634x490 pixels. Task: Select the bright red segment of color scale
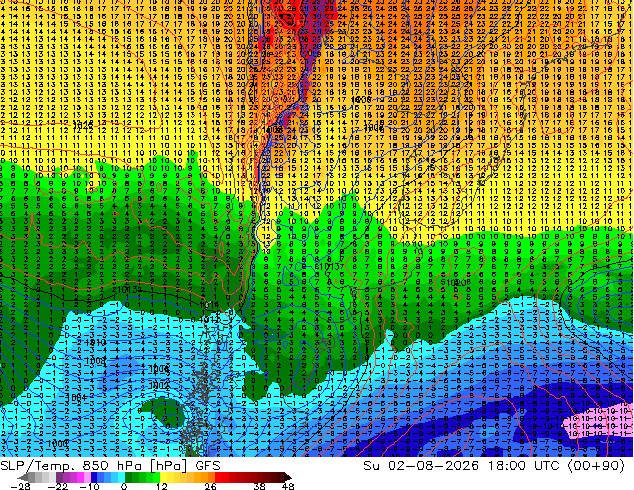(x=222, y=477)
